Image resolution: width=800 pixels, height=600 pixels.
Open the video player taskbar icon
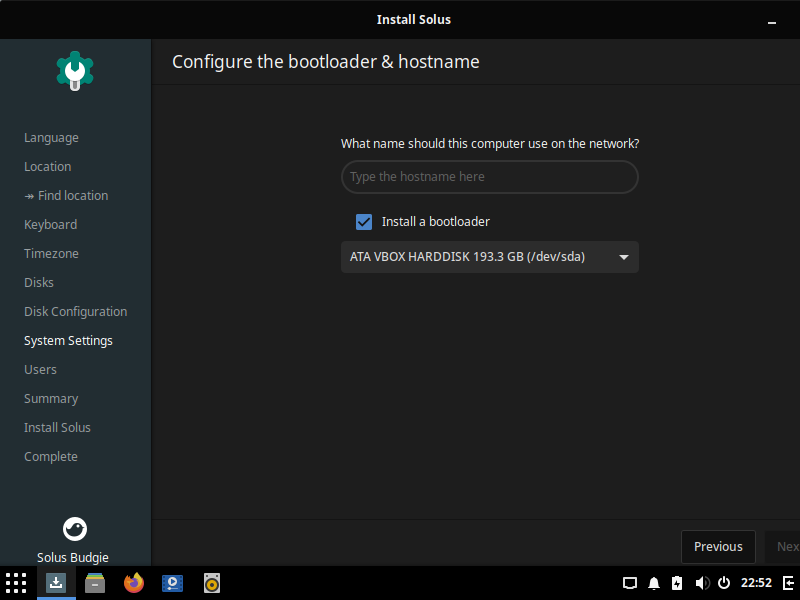172,583
